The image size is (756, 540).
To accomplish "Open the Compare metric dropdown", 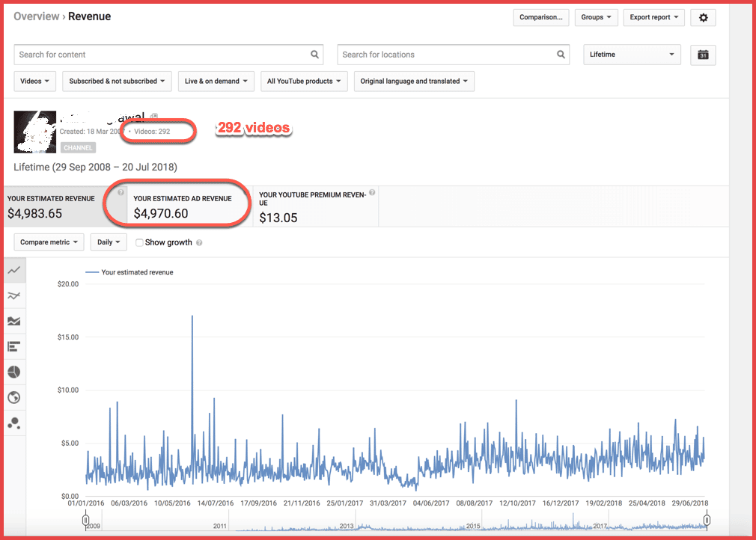I will (x=49, y=242).
